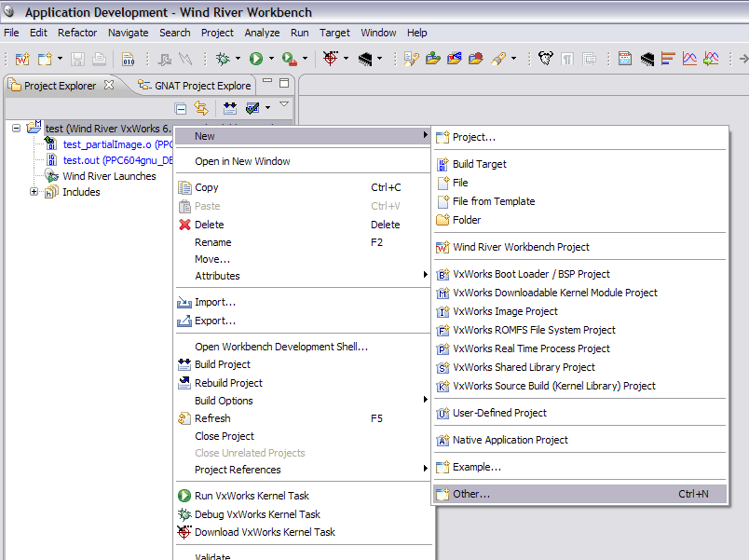Click the orange horizontal bars toolbar icon
Viewport: 749px width, 560px height.
tap(668, 59)
